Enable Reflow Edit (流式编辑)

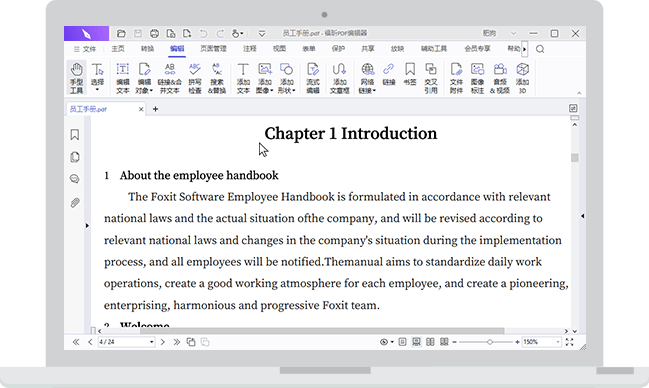[313, 78]
